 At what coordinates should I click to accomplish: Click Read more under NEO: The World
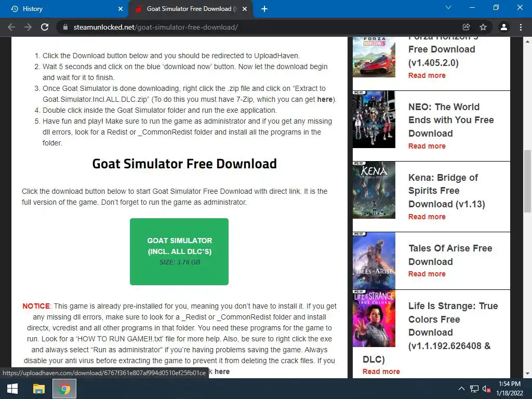coord(427,146)
